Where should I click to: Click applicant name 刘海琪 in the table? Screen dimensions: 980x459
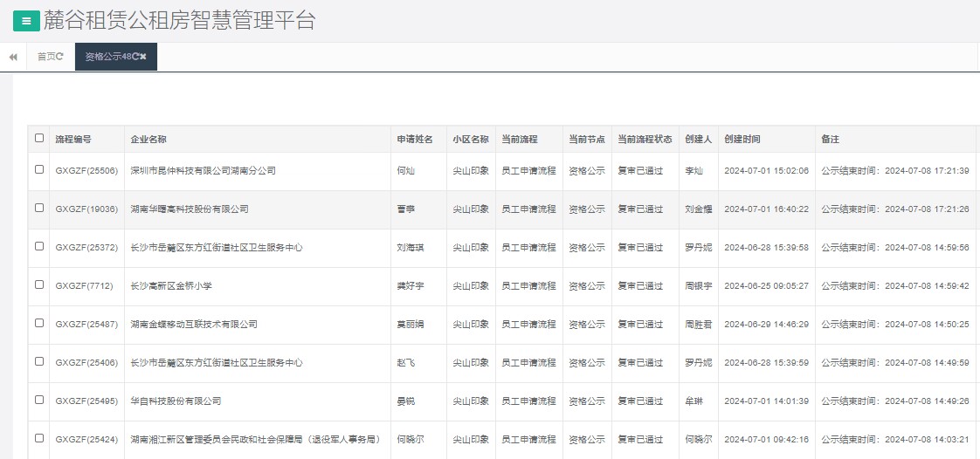[x=409, y=248]
